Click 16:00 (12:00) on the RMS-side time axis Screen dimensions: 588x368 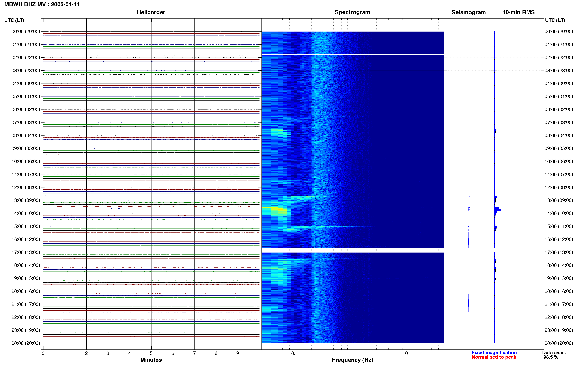click(559, 239)
